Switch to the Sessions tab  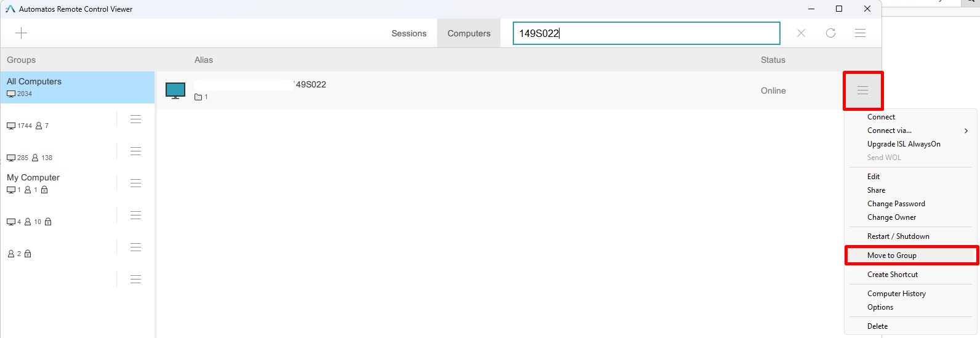click(409, 33)
